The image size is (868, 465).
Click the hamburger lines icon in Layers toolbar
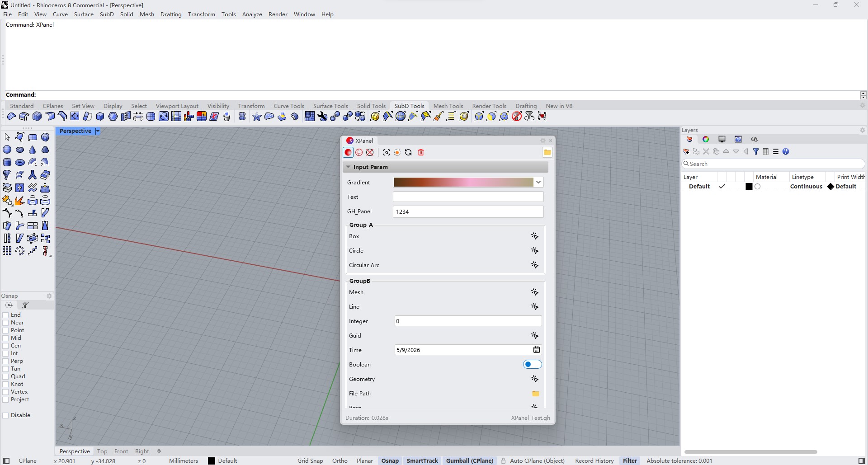(x=776, y=151)
